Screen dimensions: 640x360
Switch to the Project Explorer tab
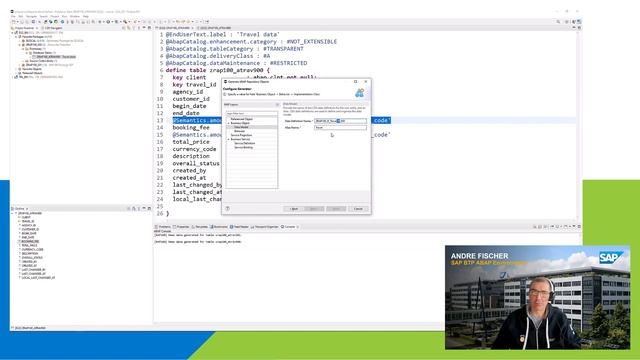(x=24, y=28)
